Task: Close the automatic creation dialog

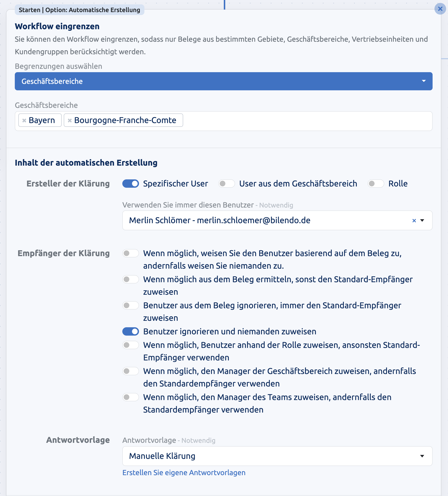Action: click(x=440, y=9)
